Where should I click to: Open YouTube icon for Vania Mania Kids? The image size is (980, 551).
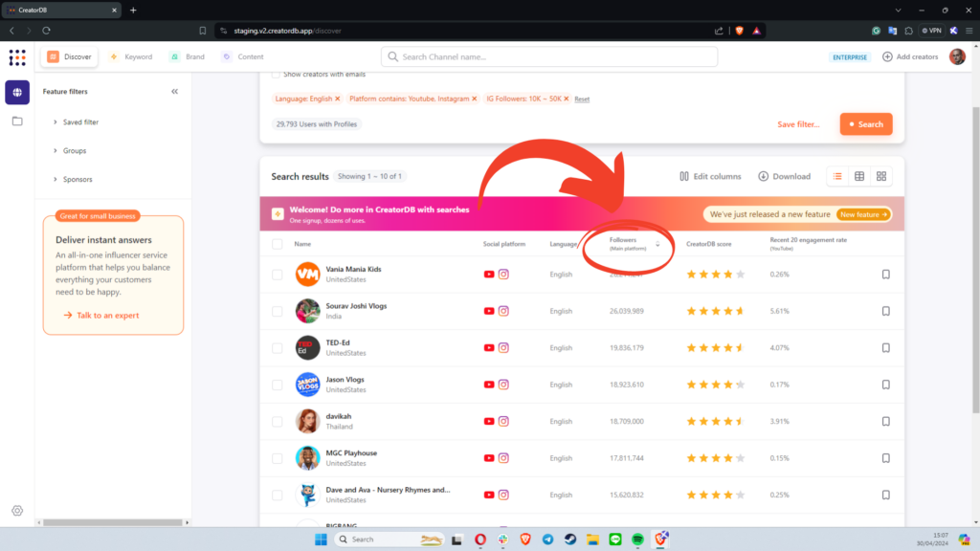click(489, 275)
